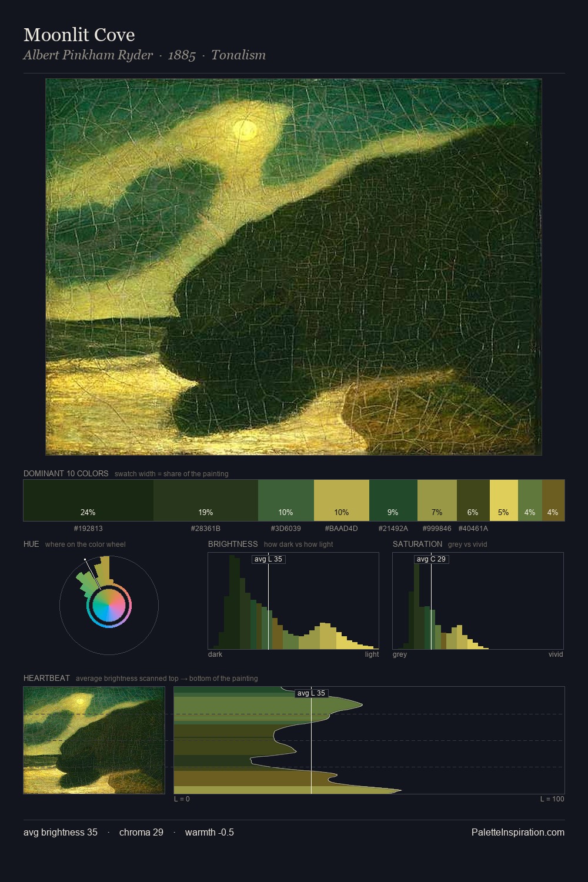
Task: Pick the 4% brown swatch
Action: point(553,500)
